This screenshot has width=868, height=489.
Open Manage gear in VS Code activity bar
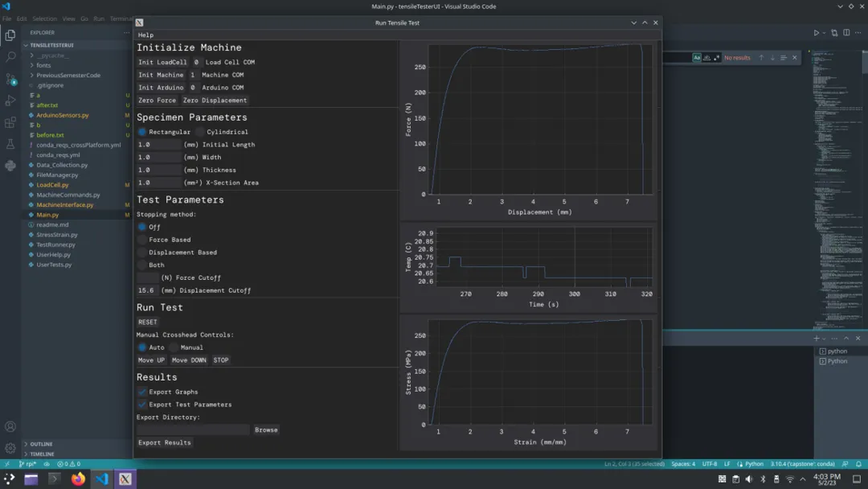click(10, 448)
